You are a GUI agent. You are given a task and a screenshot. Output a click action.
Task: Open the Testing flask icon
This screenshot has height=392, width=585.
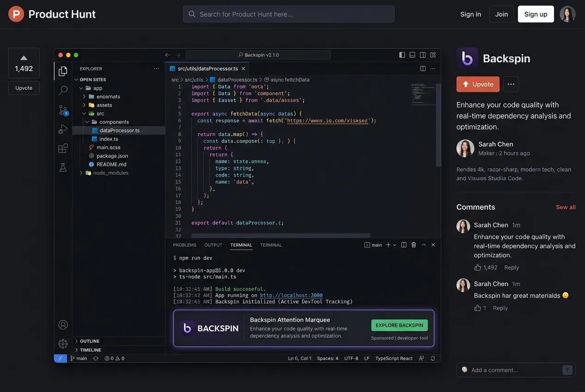click(63, 167)
